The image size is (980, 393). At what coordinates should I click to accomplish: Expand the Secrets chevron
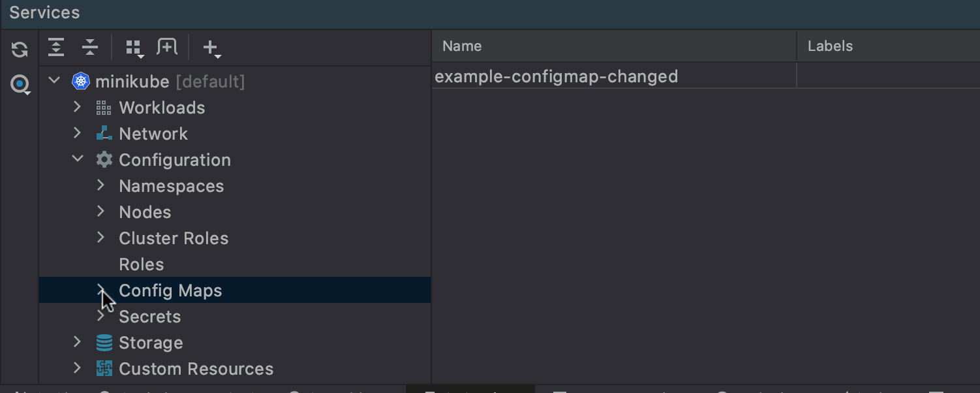pos(101,316)
